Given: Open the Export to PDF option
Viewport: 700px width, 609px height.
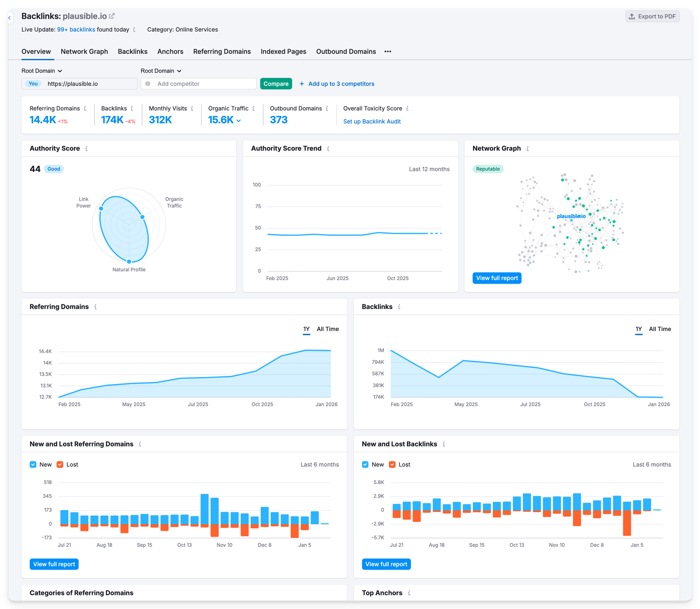Looking at the screenshot, I should (x=652, y=16).
